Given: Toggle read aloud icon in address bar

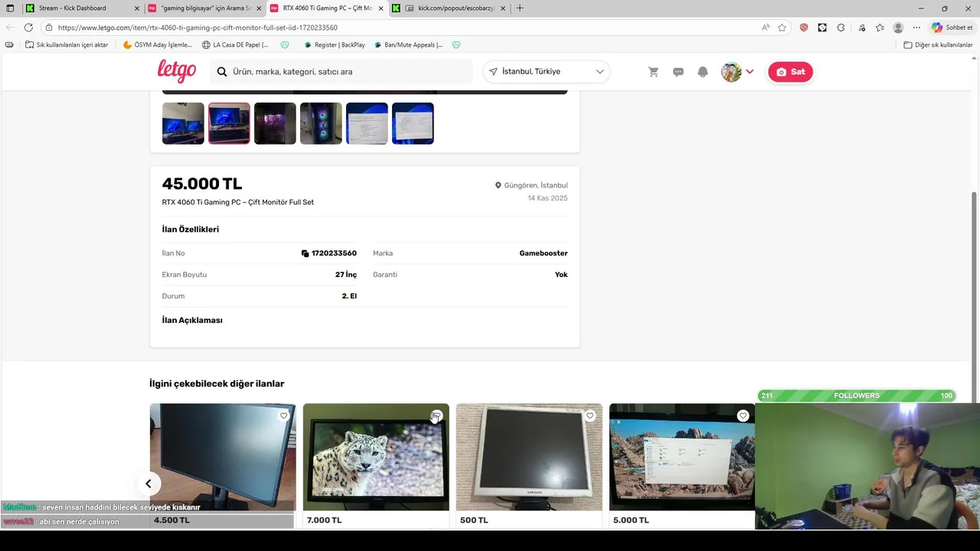Looking at the screenshot, I should click(x=766, y=28).
